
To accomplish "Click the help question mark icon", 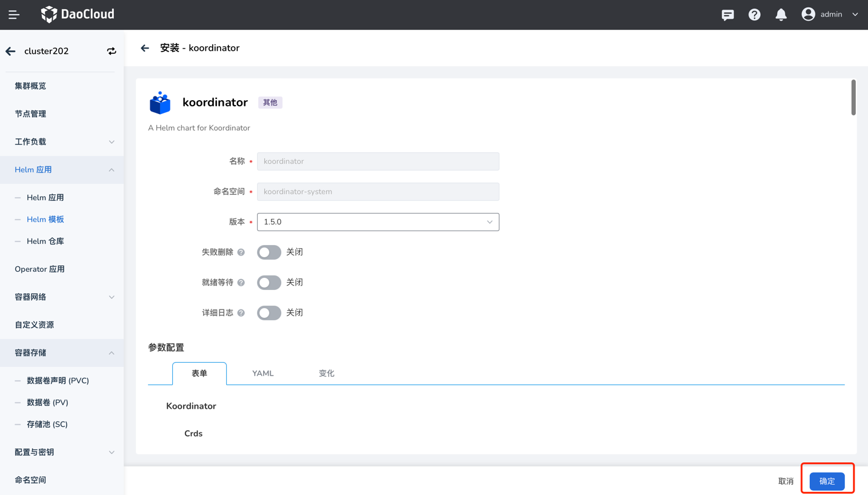I will [x=754, y=15].
